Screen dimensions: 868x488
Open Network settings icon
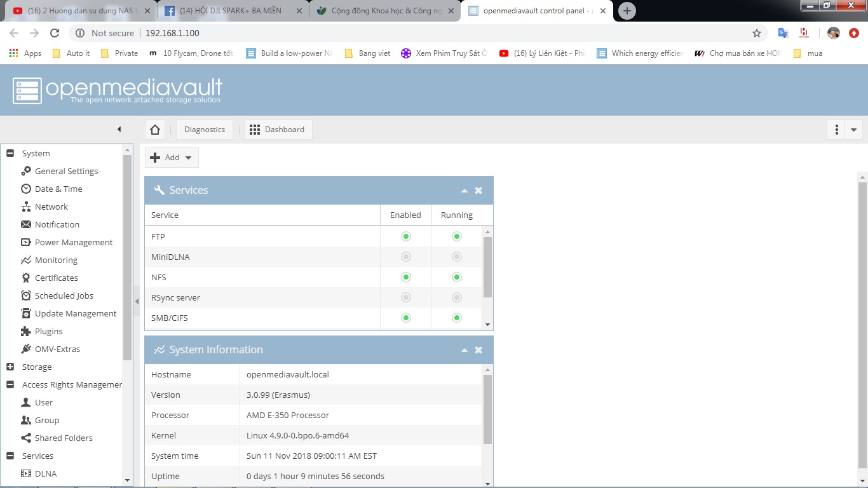click(26, 207)
